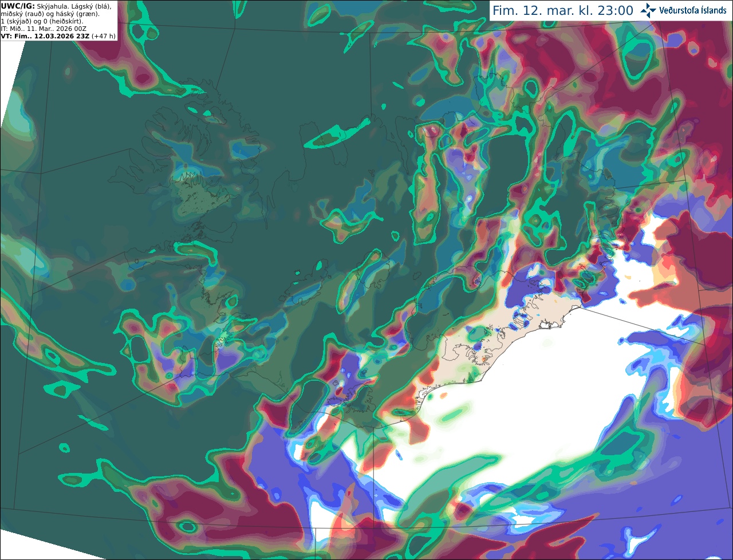Click the 'Fim. 12. mar. kl. 23:00' timestamp

click(x=563, y=11)
